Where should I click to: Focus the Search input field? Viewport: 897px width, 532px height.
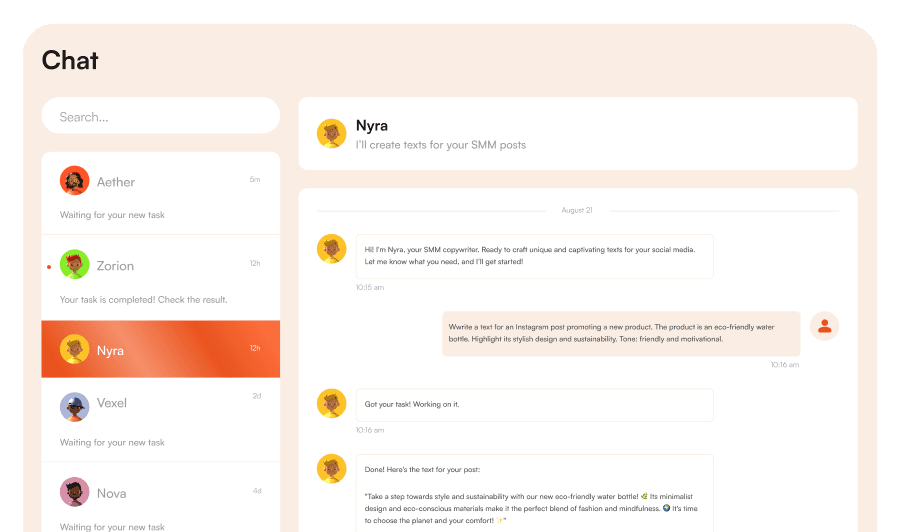pyautogui.click(x=160, y=116)
